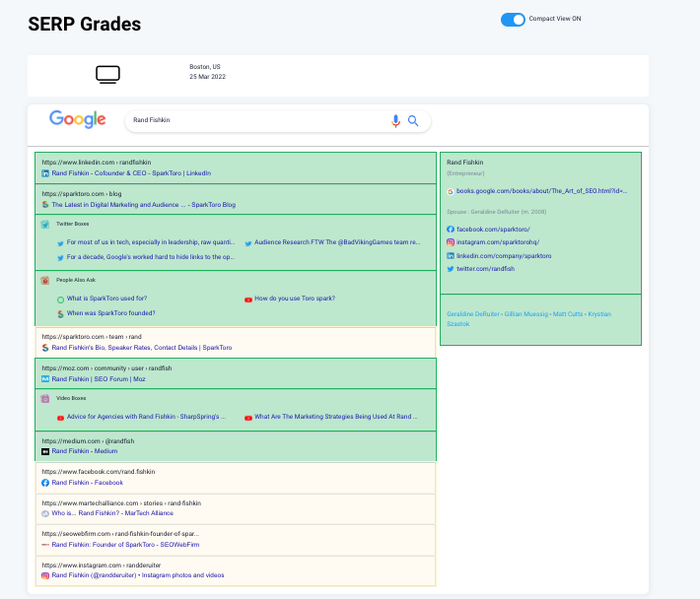The width and height of the screenshot is (700, 599).
Task: Open facebook.com/sparktoro/ link
Action: (x=493, y=230)
